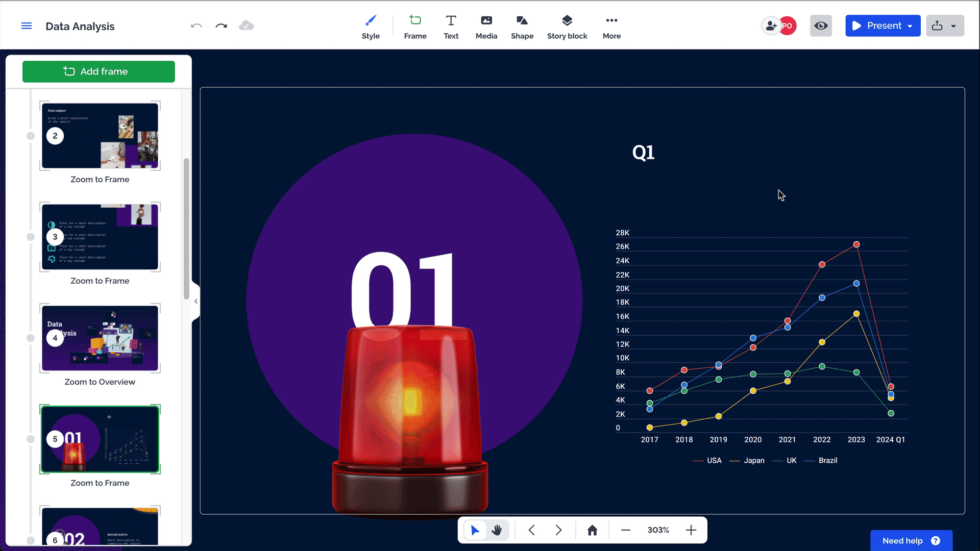This screenshot has height=551, width=980.
Task: Redo the last action
Action: 221,26
